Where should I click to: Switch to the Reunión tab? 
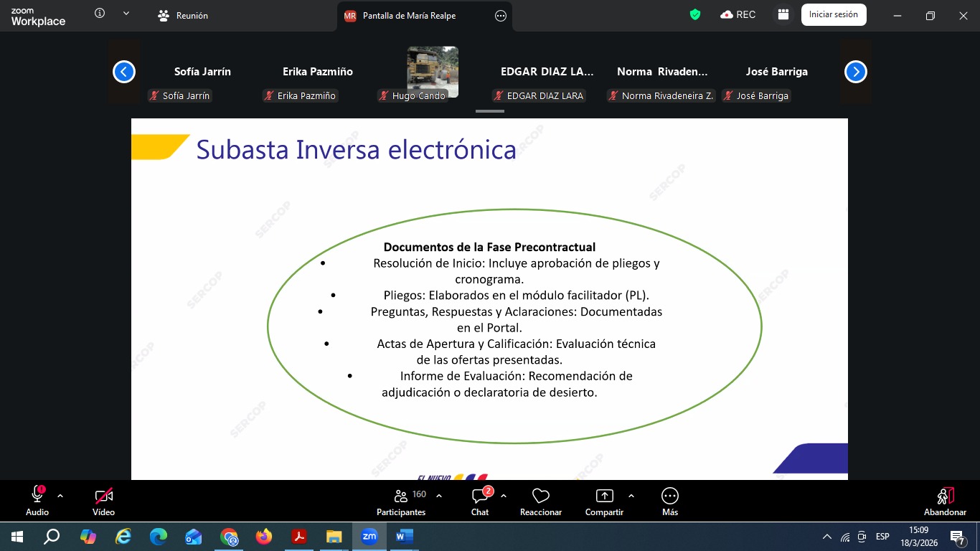tap(184, 15)
